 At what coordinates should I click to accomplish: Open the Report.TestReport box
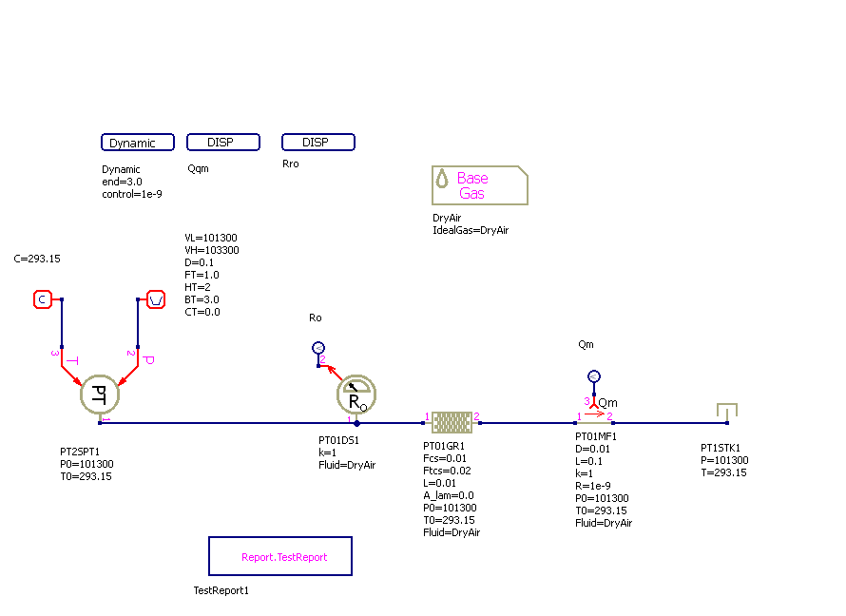pos(280,556)
